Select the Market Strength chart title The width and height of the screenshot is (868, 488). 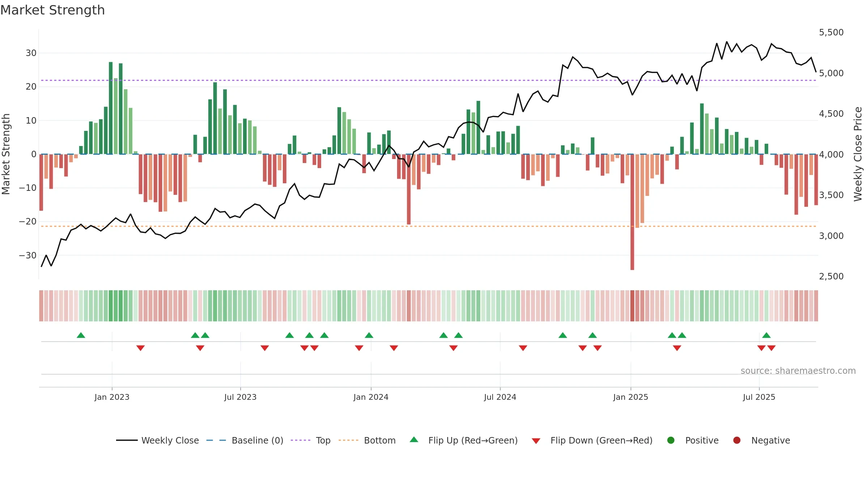pos(52,10)
